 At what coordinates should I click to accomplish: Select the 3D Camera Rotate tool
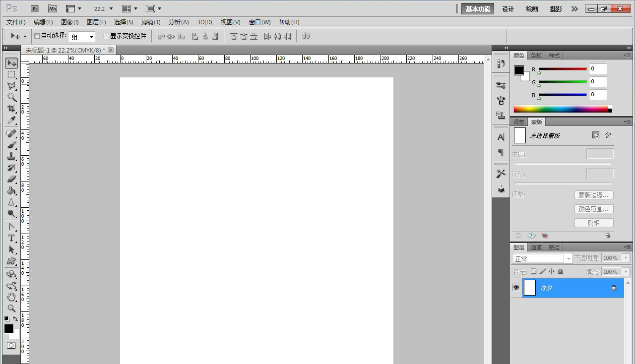[x=11, y=286]
